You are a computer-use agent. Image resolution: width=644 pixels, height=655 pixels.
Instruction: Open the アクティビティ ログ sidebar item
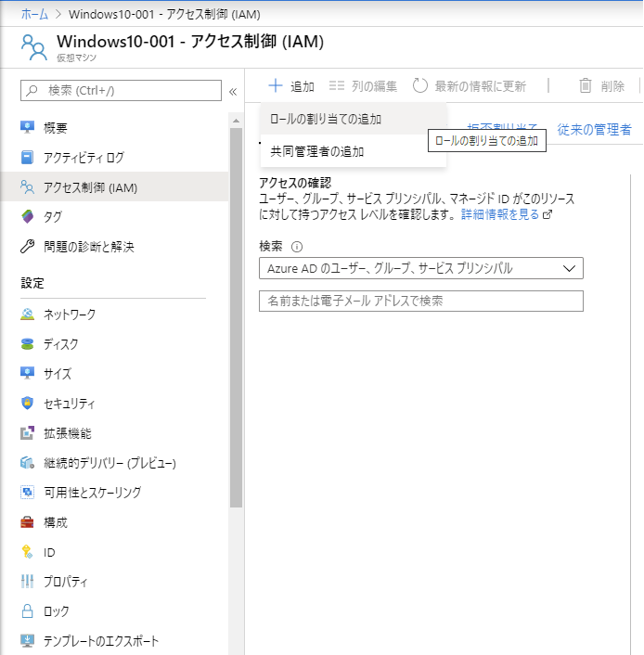coord(114,158)
